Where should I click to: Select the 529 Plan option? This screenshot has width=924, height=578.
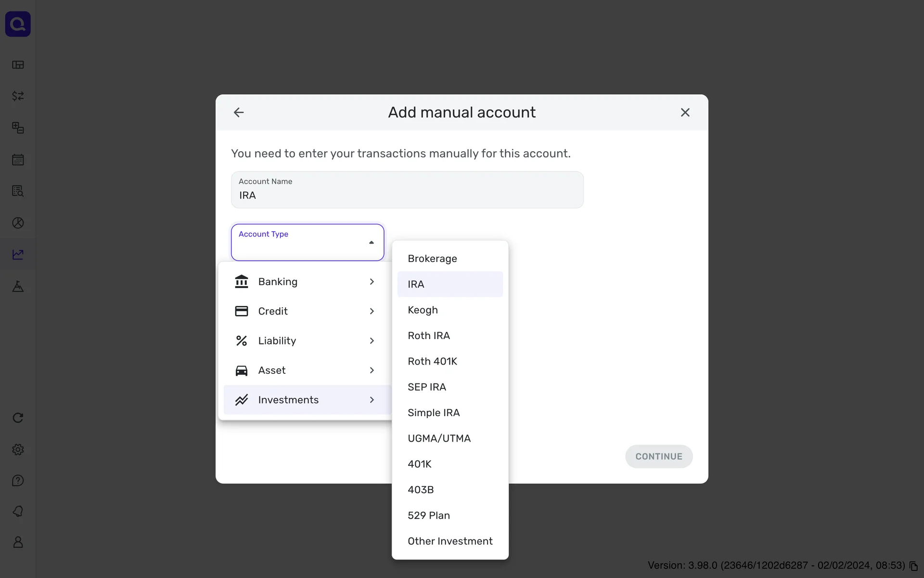coord(429,515)
